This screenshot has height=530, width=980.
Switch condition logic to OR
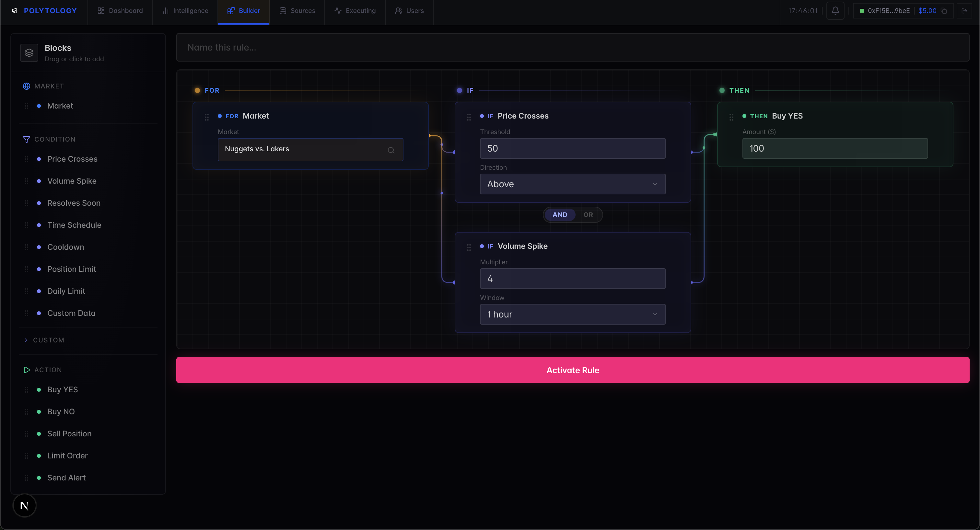tap(588, 215)
